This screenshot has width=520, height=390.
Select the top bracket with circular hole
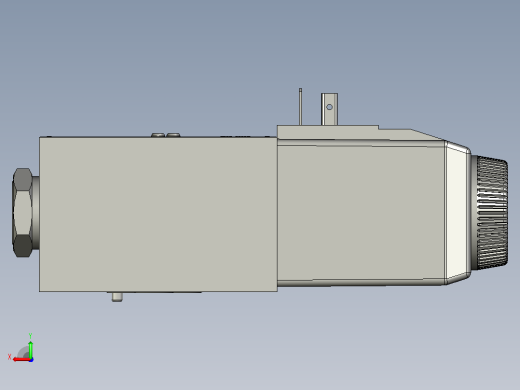click(x=329, y=109)
